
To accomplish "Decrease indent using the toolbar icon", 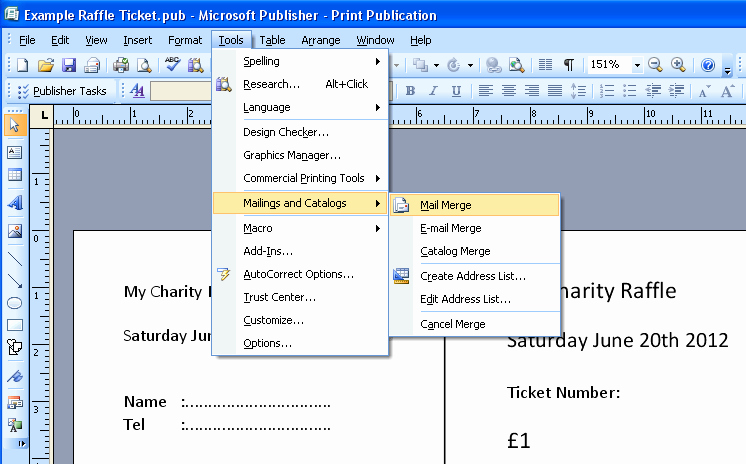I will 653,90.
